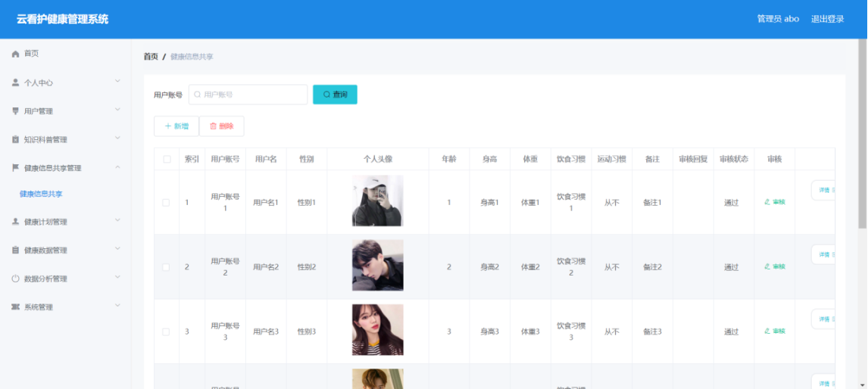Expand the 系统管理 chevron

117,306
